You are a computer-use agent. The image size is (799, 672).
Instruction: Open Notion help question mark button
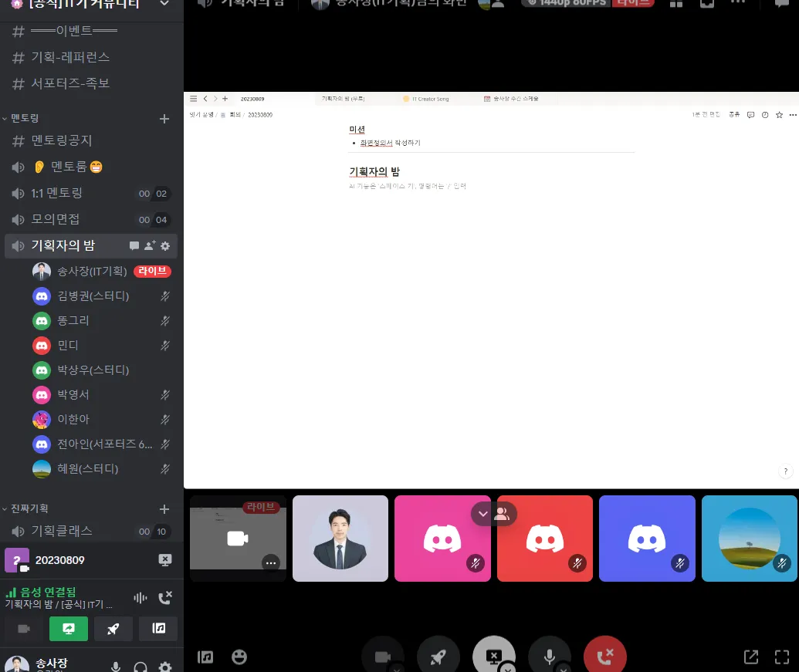point(786,471)
